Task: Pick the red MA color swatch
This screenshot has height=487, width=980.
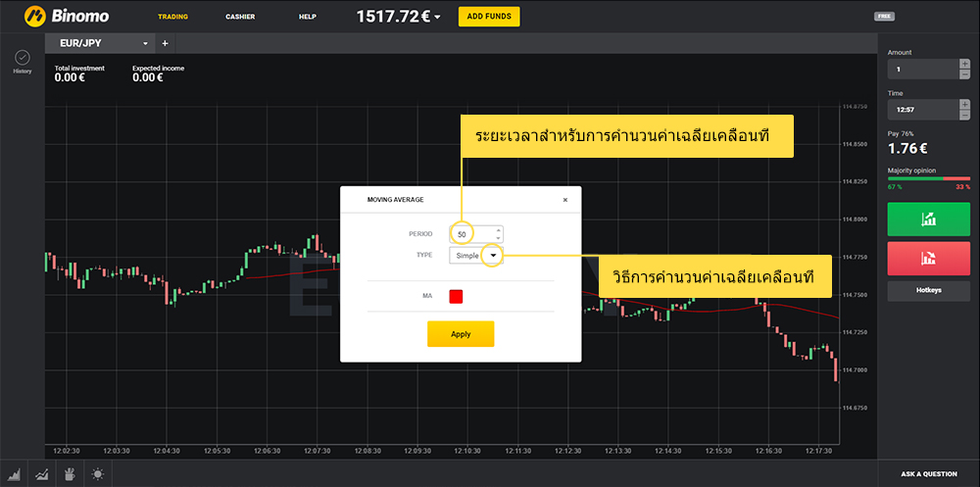Action: point(456,296)
